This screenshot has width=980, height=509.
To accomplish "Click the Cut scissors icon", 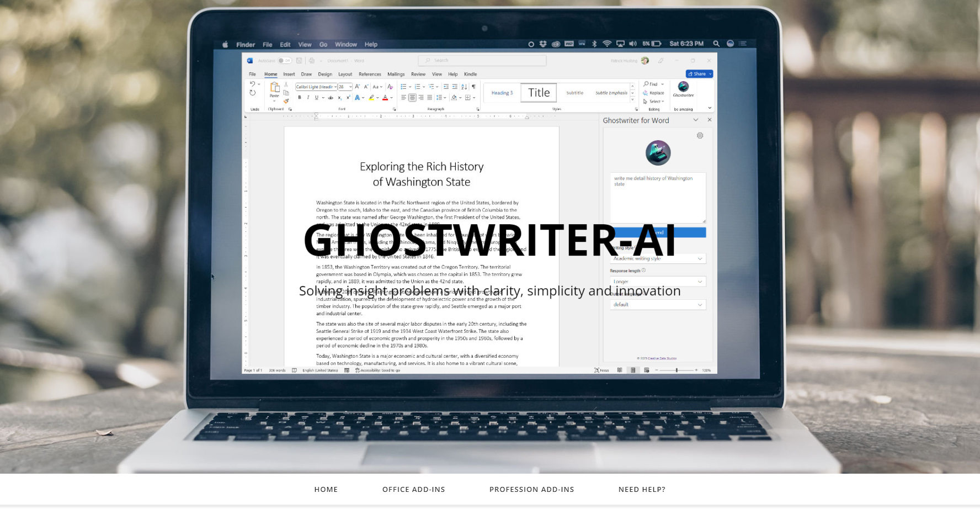I will pyautogui.click(x=286, y=84).
